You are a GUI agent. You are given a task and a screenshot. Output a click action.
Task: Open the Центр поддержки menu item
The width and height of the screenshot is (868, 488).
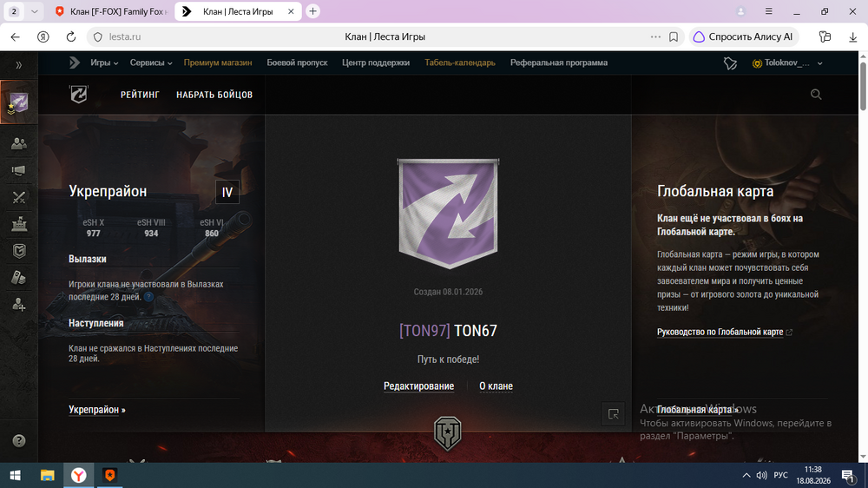click(x=376, y=63)
